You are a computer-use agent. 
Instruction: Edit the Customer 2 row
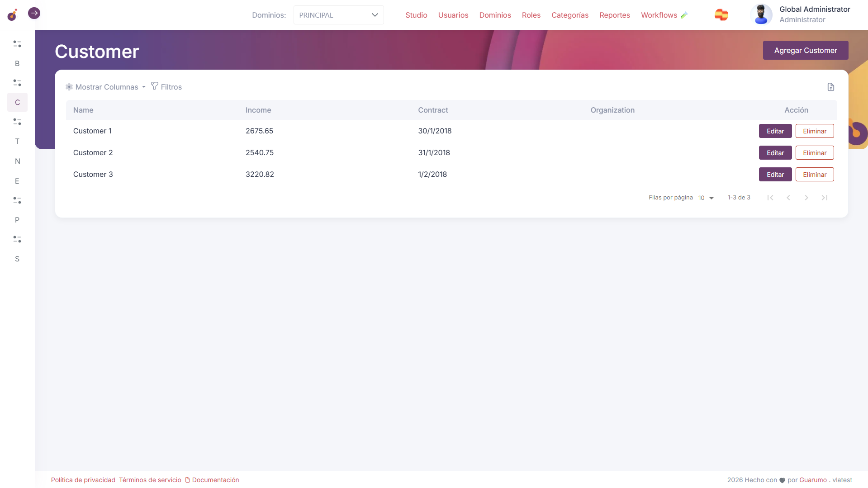[x=775, y=153]
